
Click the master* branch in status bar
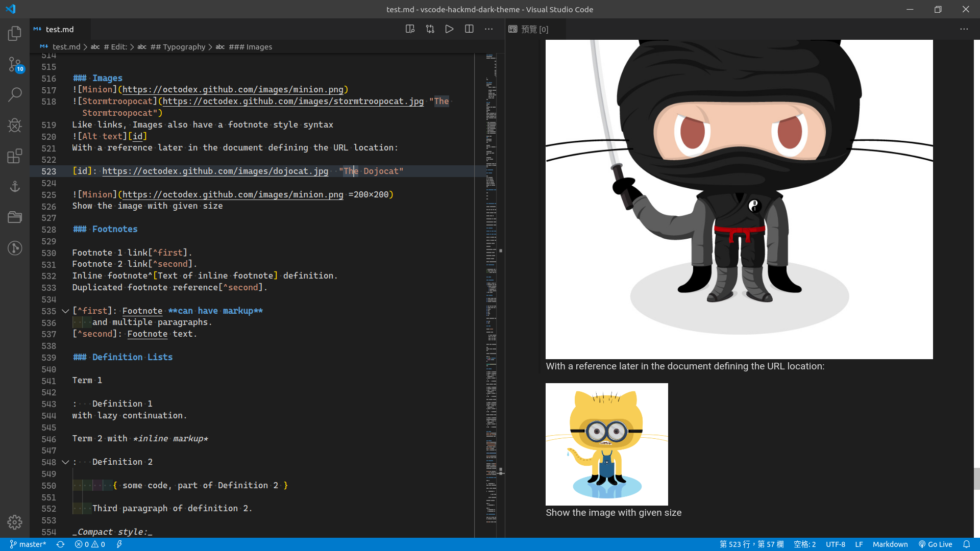coord(28,544)
